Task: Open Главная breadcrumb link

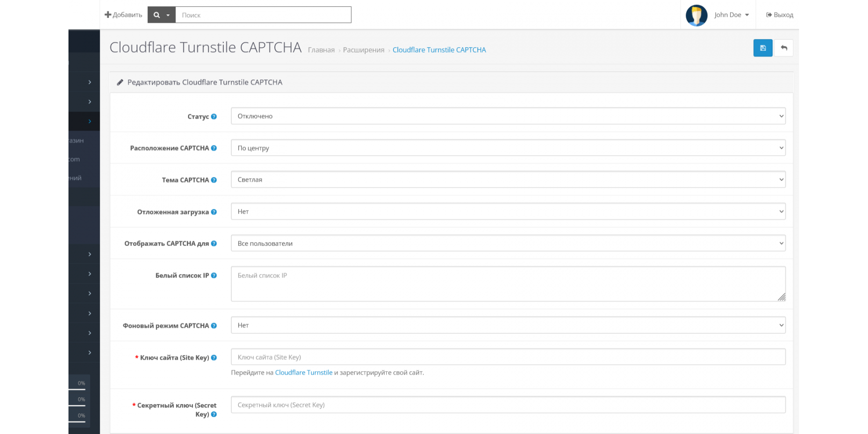Action: [x=321, y=50]
